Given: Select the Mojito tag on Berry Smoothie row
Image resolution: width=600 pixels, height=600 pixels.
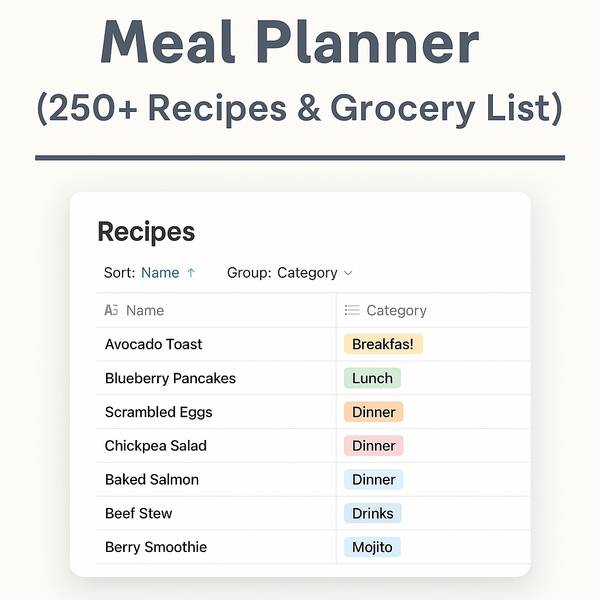Looking at the screenshot, I should pyautogui.click(x=372, y=547).
